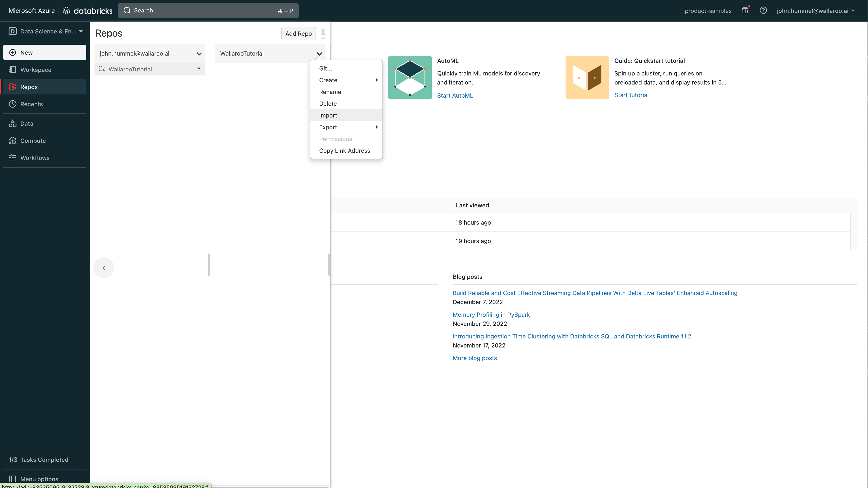Open Workflows from the sidebar
The height and width of the screenshot is (488, 868).
[35, 158]
